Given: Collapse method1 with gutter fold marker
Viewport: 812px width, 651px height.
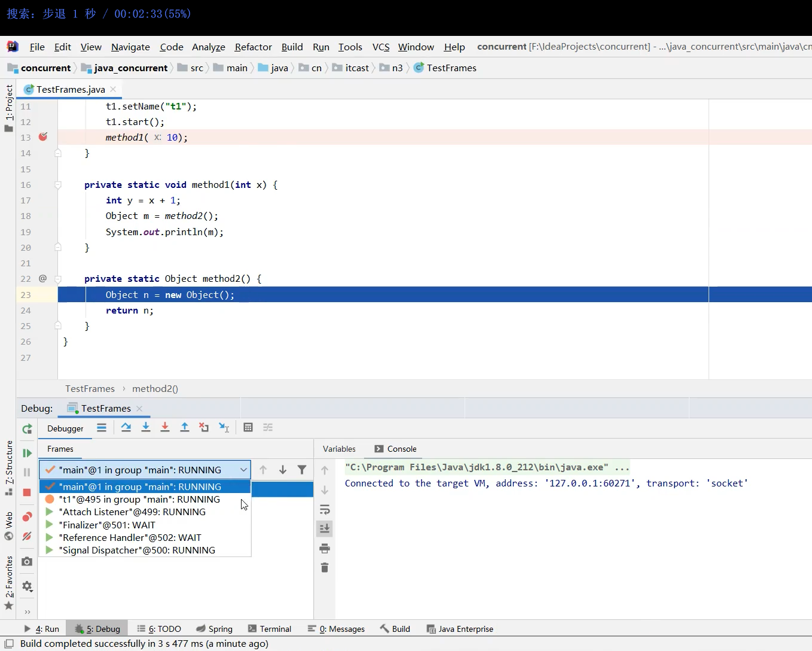Looking at the screenshot, I should [x=58, y=185].
